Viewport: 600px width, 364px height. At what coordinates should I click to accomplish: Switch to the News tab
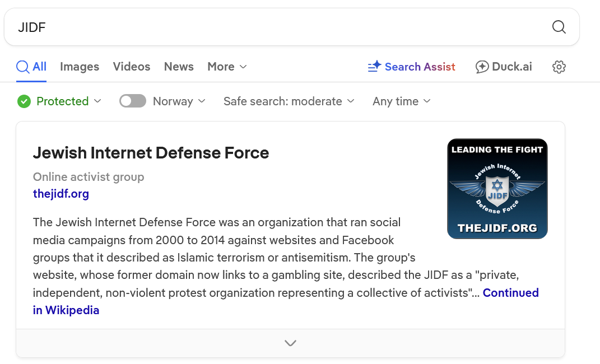click(179, 67)
